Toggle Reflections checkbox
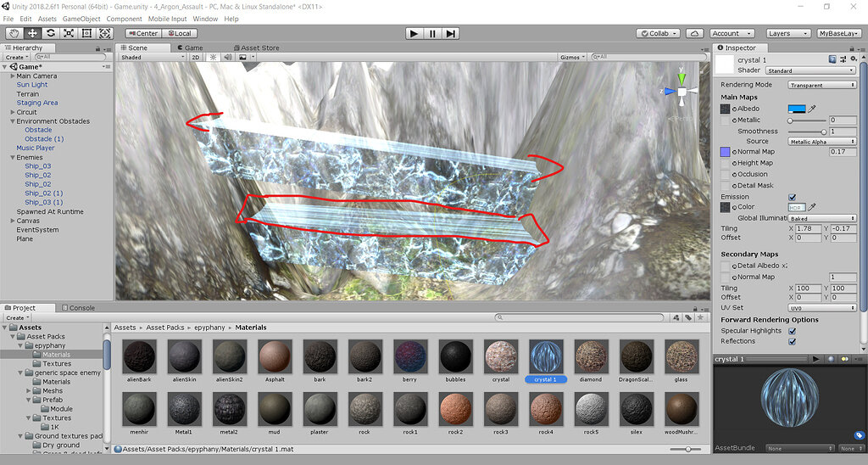Viewport: 868px width, 465px height. (x=793, y=341)
